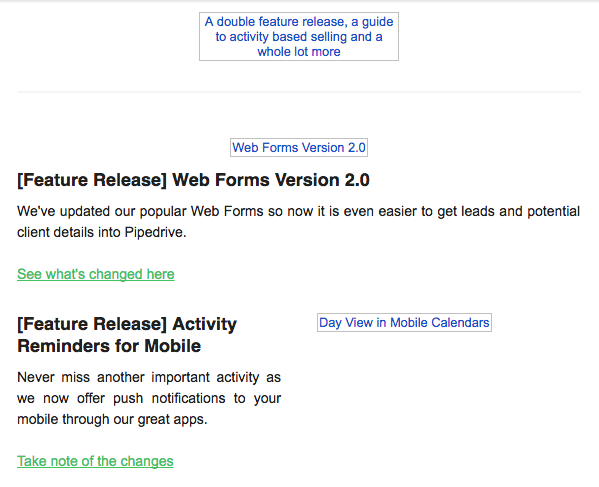Follow the See what's changed here link
Screen dimensions: 599x487
click(96, 274)
